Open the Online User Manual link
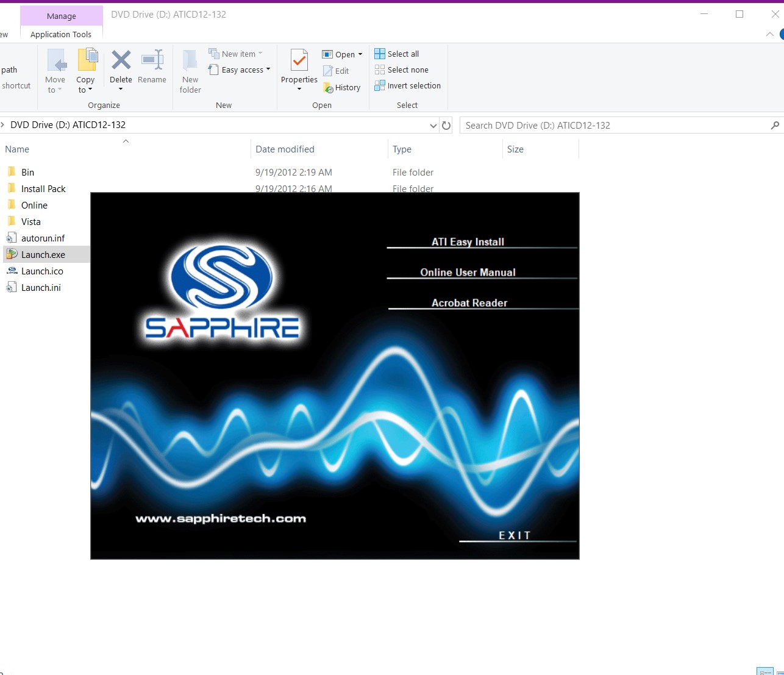This screenshot has height=675, width=784. point(468,273)
